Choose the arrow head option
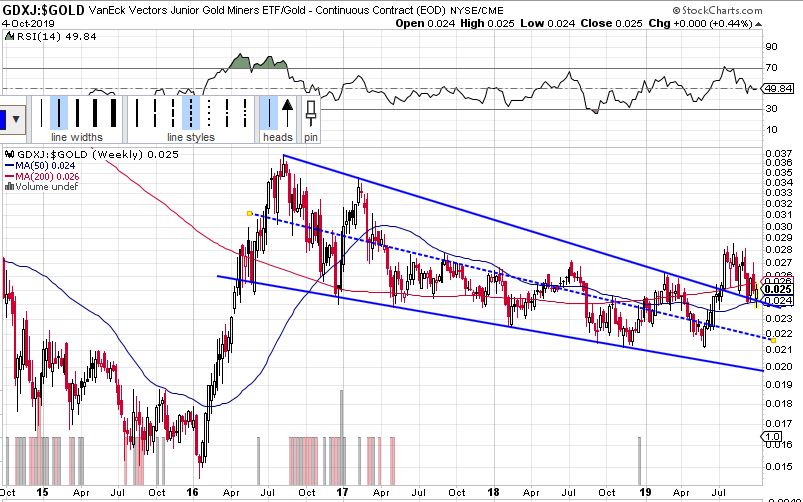803x502 pixels. point(287,113)
